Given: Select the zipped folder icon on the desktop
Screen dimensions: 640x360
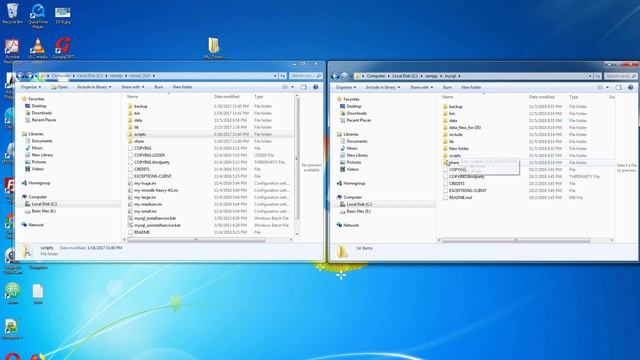Looking at the screenshot, I should pyautogui.click(x=213, y=48).
